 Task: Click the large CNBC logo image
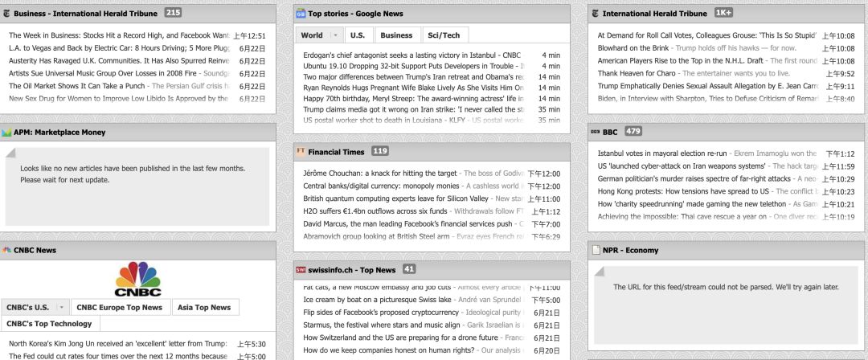(x=138, y=279)
